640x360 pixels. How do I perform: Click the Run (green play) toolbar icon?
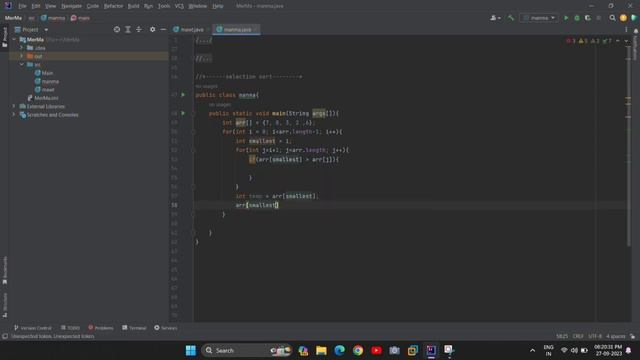[566, 18]
